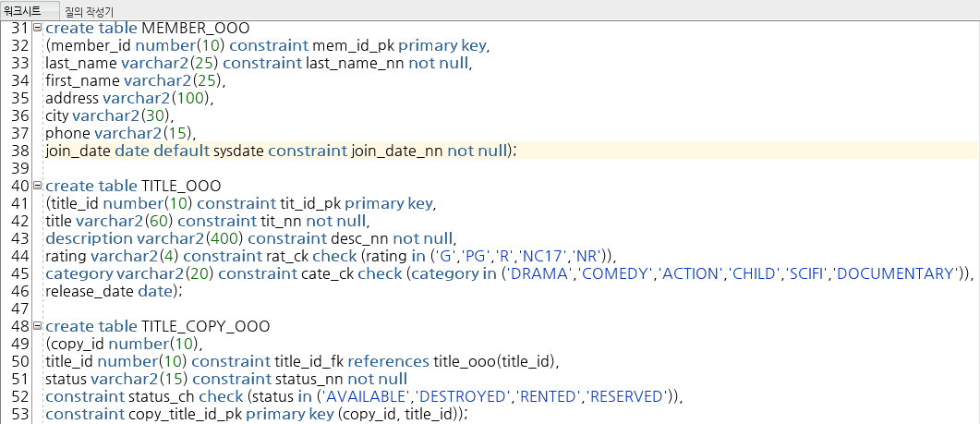This screenshot has height=424, width=980.
Task: Click the tit_id_pk constraint name
Action: pyautogui.click(x=309, y=204)
